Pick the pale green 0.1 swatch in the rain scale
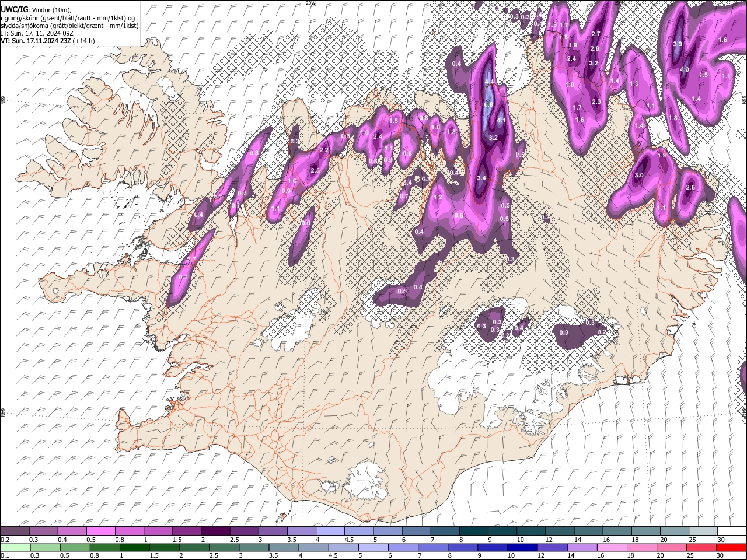Image resolution: width=747 pixels, height=560 pixels. tap(15, 547)
